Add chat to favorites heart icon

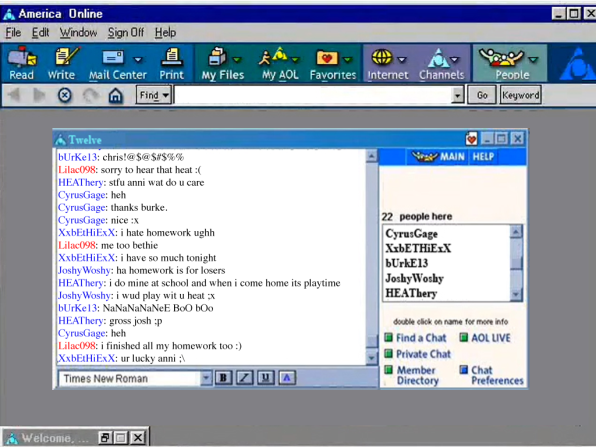(x=471, y=139)
